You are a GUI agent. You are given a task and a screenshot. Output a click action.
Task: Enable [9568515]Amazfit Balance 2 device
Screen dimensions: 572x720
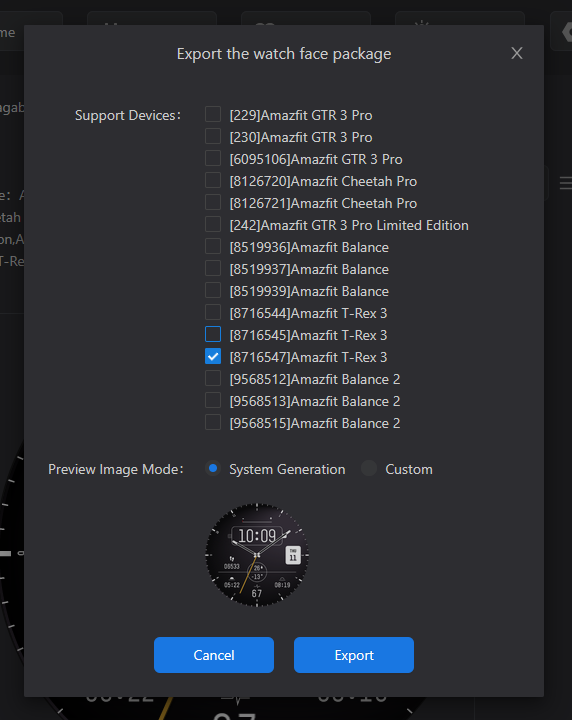[213, 422]
